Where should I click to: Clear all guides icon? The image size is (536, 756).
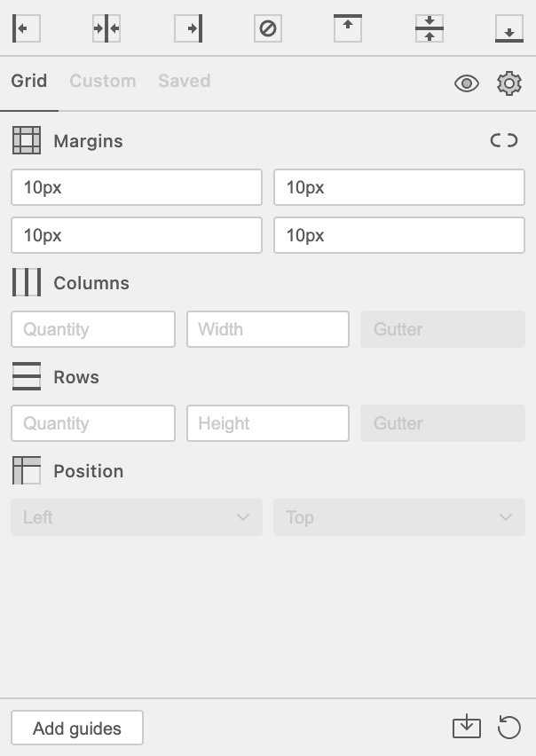267,28
